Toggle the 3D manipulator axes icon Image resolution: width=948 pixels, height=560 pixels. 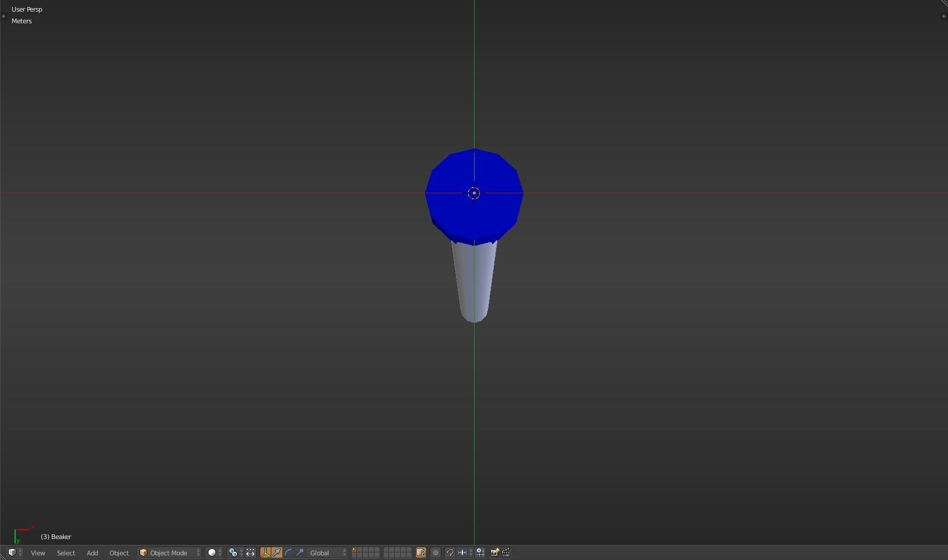coord(266,552)
